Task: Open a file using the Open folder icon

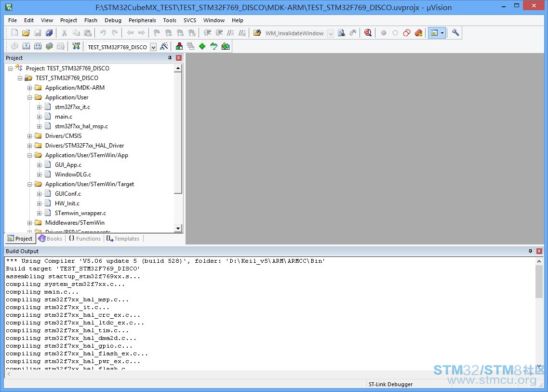Action: (x=26, y=33)
